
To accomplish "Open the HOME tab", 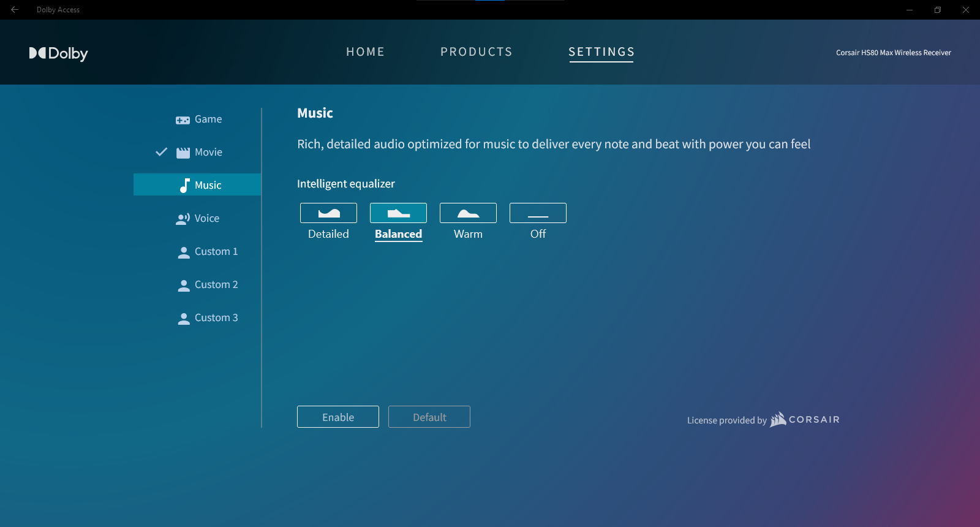I will pos(366,52).
